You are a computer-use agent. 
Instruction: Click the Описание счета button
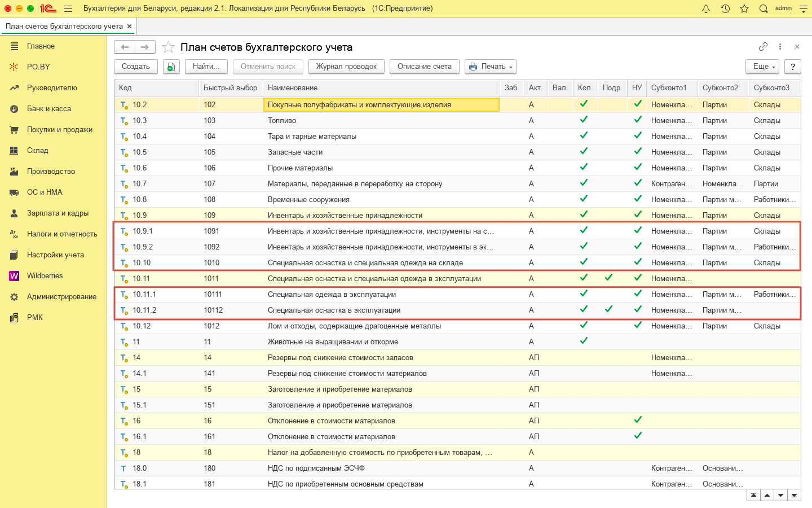pos(424,67)
